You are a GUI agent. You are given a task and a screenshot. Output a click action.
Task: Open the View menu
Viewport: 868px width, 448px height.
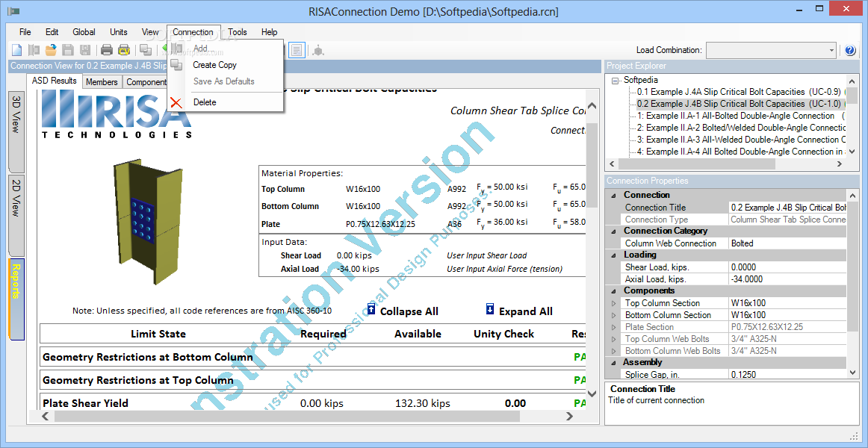pos(150,32)
